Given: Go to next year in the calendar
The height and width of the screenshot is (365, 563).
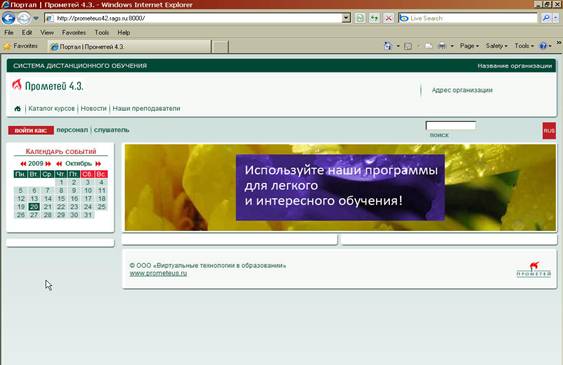Looking at the screenshot, I should coord(48,164).
